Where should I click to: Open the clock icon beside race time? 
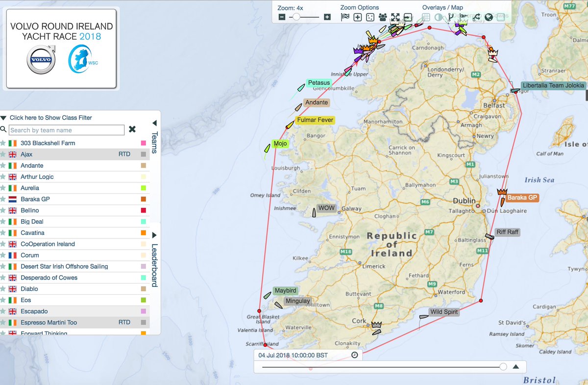pos(355,355)
